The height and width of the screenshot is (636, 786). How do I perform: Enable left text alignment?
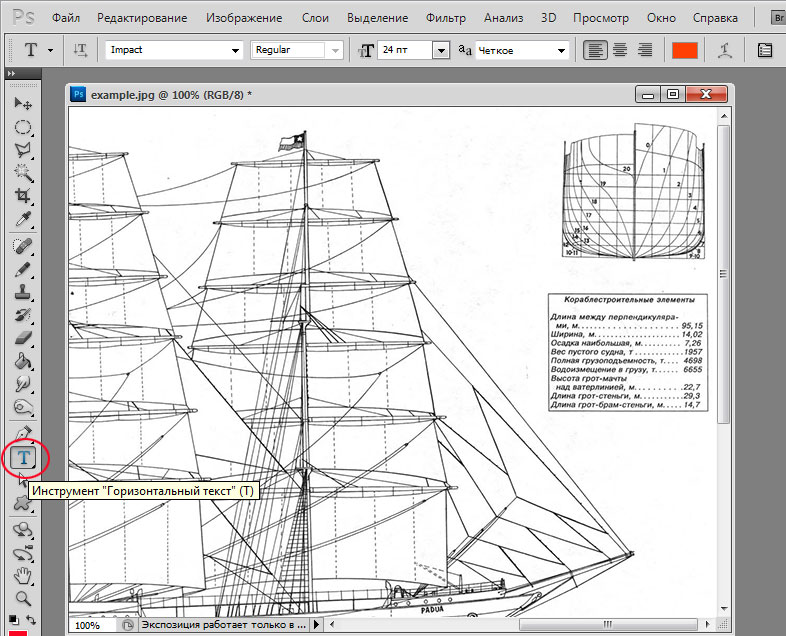596,50
